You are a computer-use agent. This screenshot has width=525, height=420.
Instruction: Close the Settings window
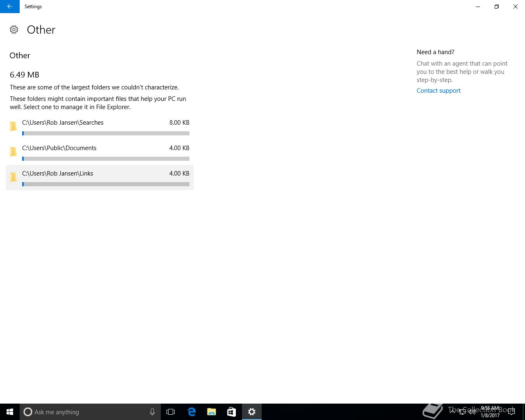click(x=516, y=7)
